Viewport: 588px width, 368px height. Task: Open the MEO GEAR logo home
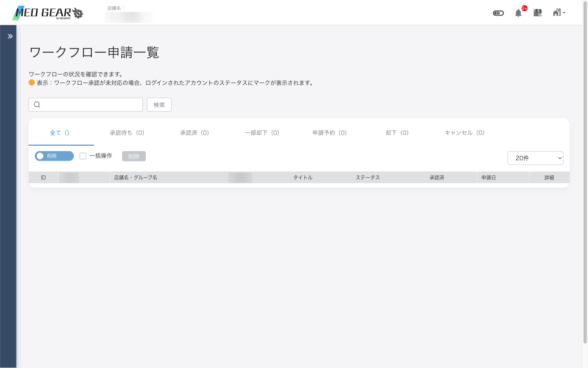click(48, 13)
